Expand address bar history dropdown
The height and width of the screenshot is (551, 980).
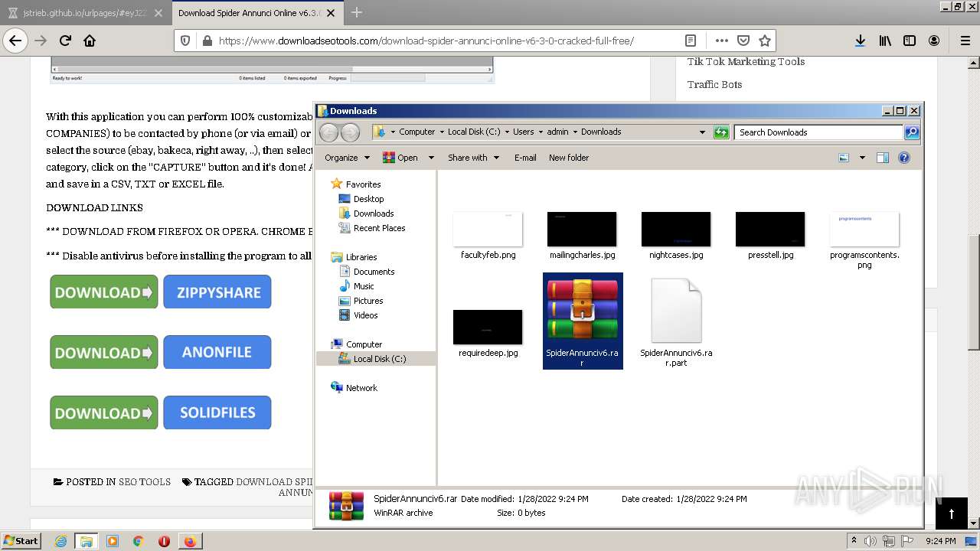coord(702,132)
